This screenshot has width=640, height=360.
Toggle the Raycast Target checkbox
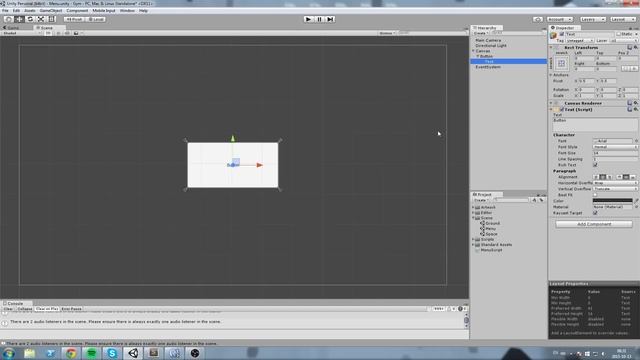tap(595, 213)
